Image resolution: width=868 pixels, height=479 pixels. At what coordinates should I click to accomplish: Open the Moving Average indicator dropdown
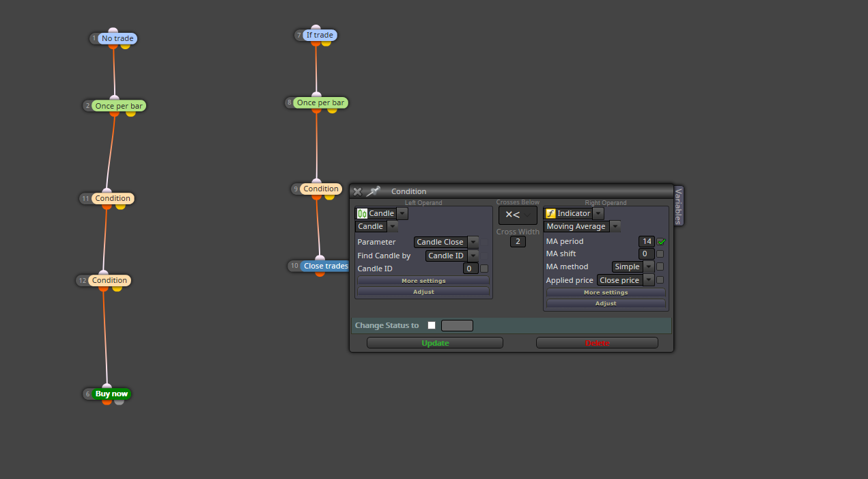(582, 226)
